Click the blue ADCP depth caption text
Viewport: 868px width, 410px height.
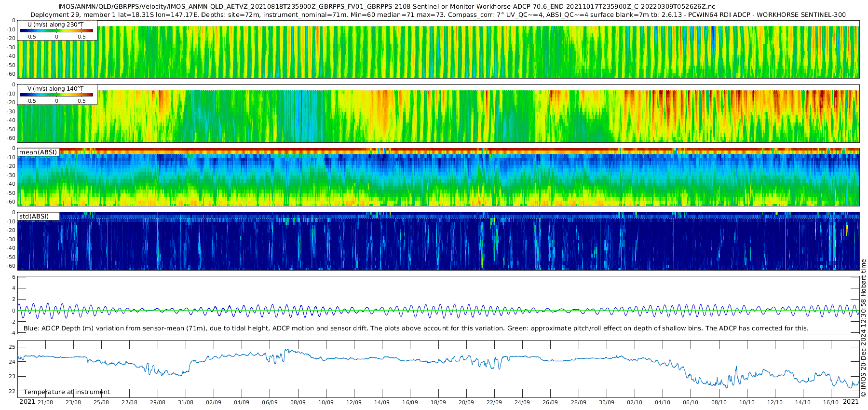click(x=416, y=328)
